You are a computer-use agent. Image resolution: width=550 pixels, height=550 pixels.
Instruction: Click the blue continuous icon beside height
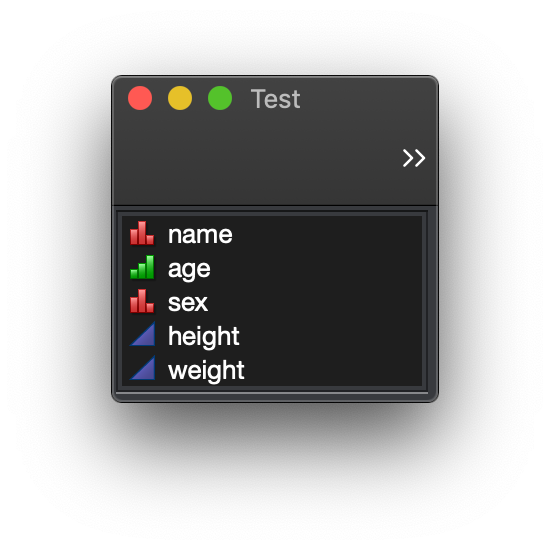pos(142,334)
